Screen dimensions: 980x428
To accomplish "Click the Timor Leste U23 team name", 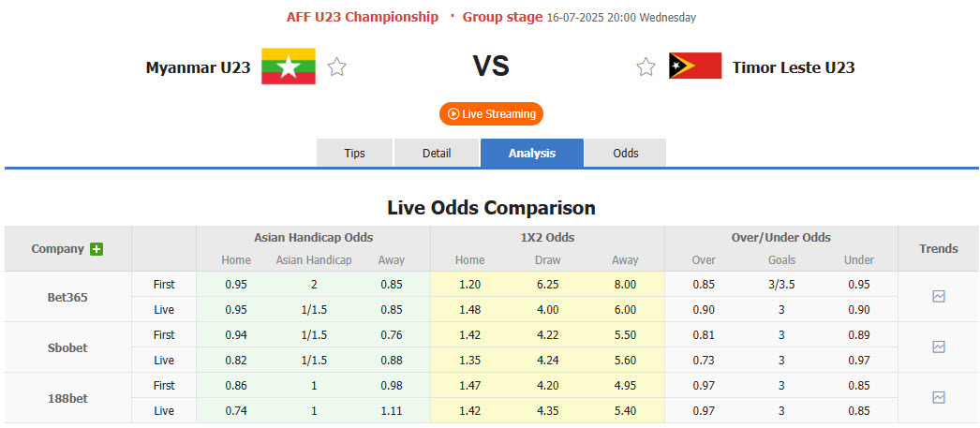I will 794,67.
